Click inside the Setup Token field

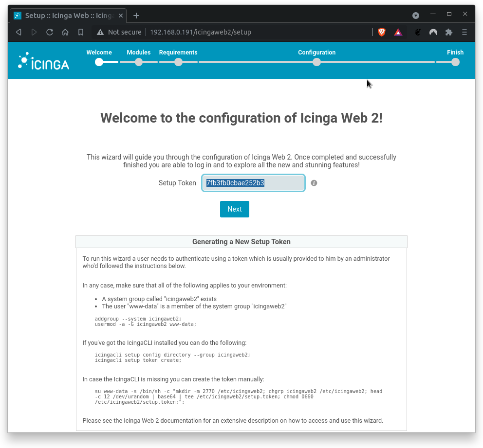[x=253, y=183]
